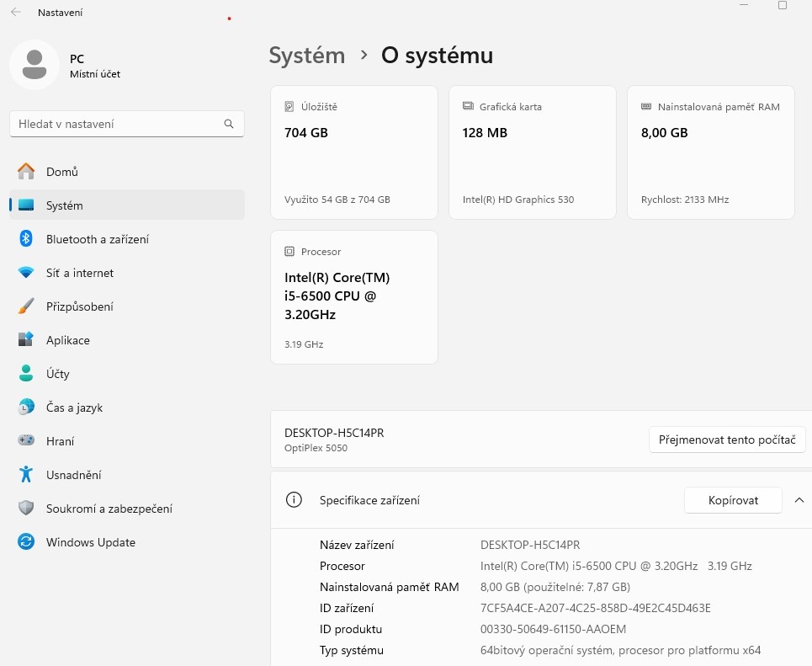Click the PC Místní účet profile avatar

point(34,65)
